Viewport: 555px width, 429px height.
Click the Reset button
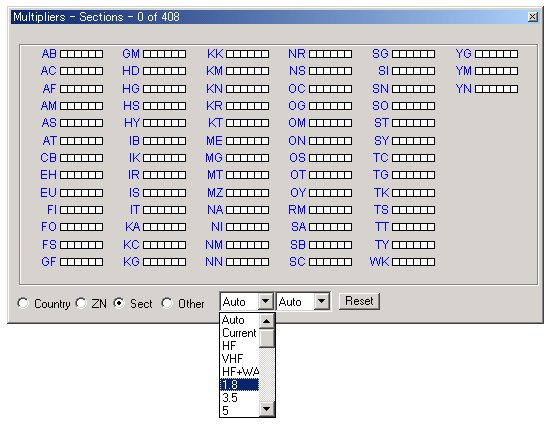pyautogui.click(x=359, y=301)
